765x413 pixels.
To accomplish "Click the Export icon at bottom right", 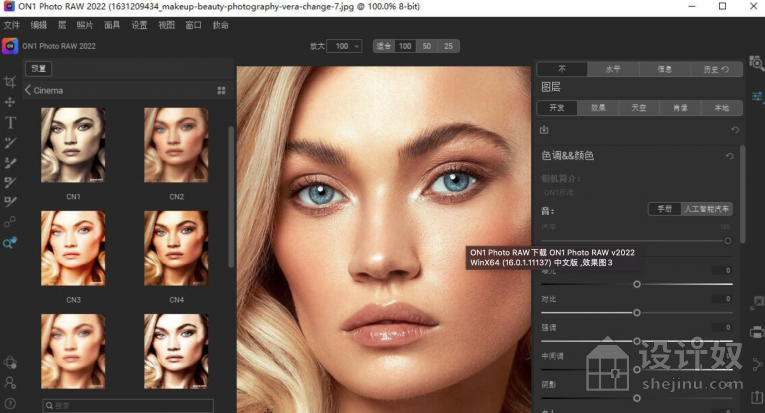I will 757,397.
